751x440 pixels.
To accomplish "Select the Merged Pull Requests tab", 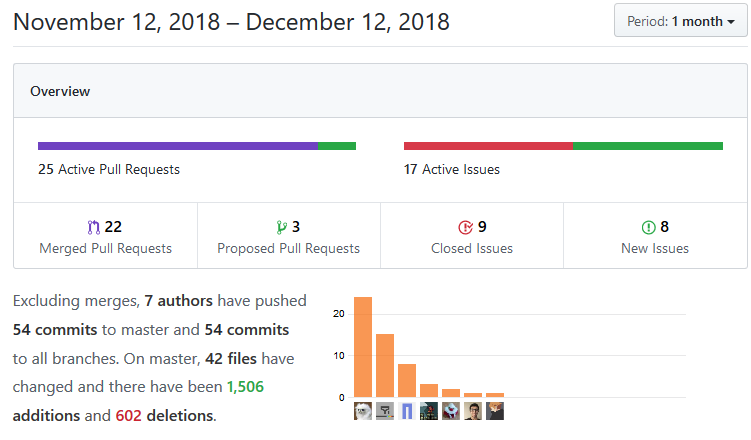I will (105, 236).
